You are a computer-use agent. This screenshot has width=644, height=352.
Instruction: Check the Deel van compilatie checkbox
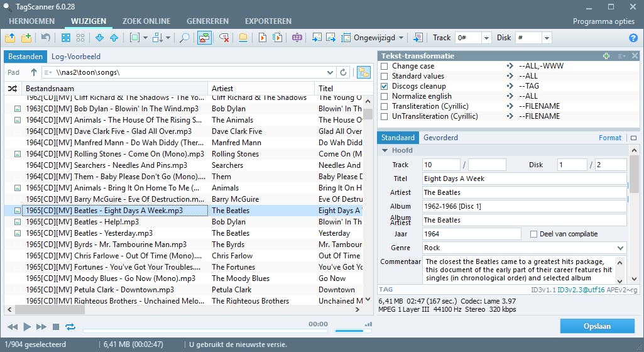(533, 234)
